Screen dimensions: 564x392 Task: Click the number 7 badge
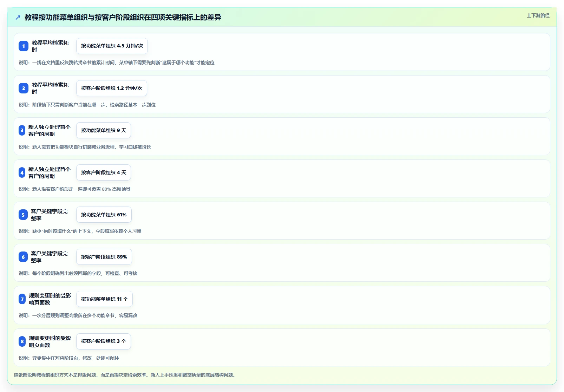click(x=22, y=299)
